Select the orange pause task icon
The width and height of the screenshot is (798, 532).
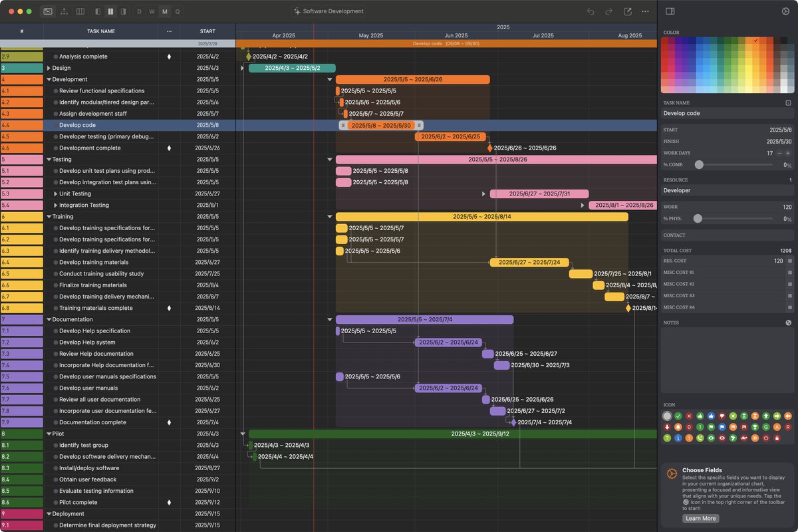pos(755,438)
